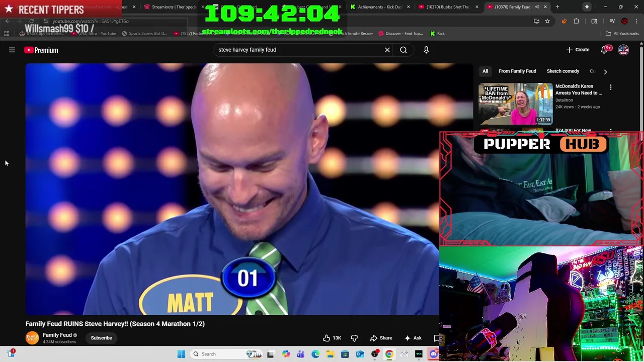Screen dimensions: 644x362
Task: Open the Kick bookmark
Action: point(437,34)
